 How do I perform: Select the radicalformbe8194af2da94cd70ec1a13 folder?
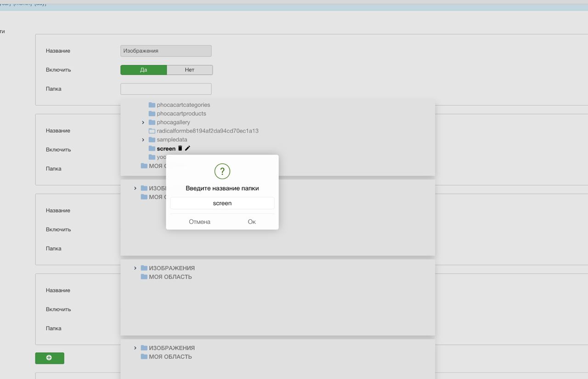[x=208, y=131]
